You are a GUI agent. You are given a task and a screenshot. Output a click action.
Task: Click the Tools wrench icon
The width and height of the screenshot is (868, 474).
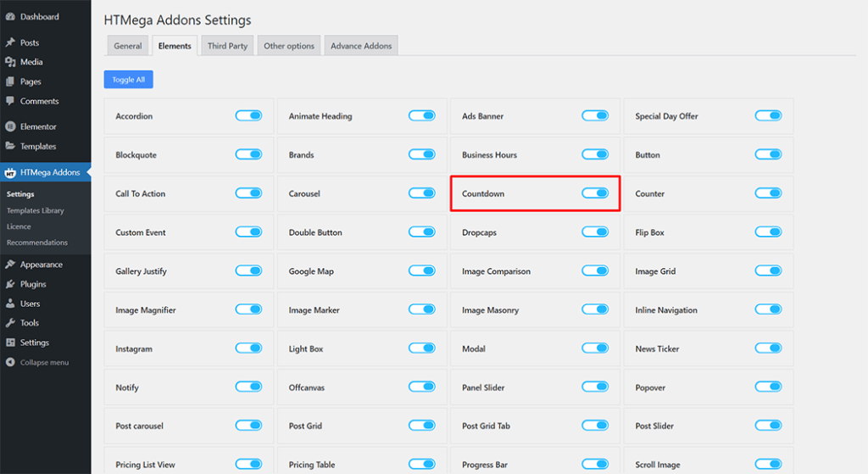(x=10, y=323)
